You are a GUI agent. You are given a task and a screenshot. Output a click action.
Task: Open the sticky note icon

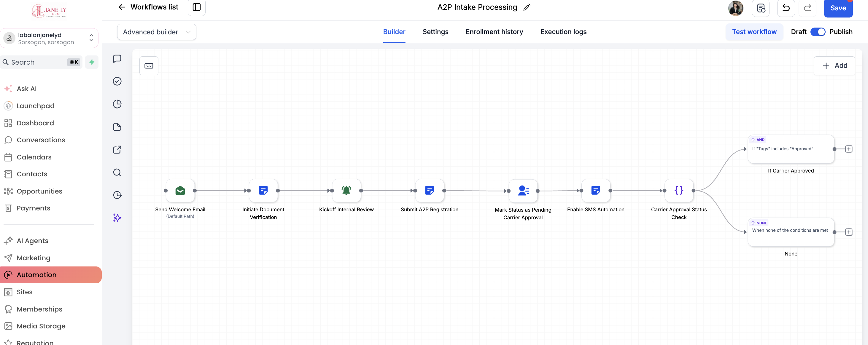117,127
